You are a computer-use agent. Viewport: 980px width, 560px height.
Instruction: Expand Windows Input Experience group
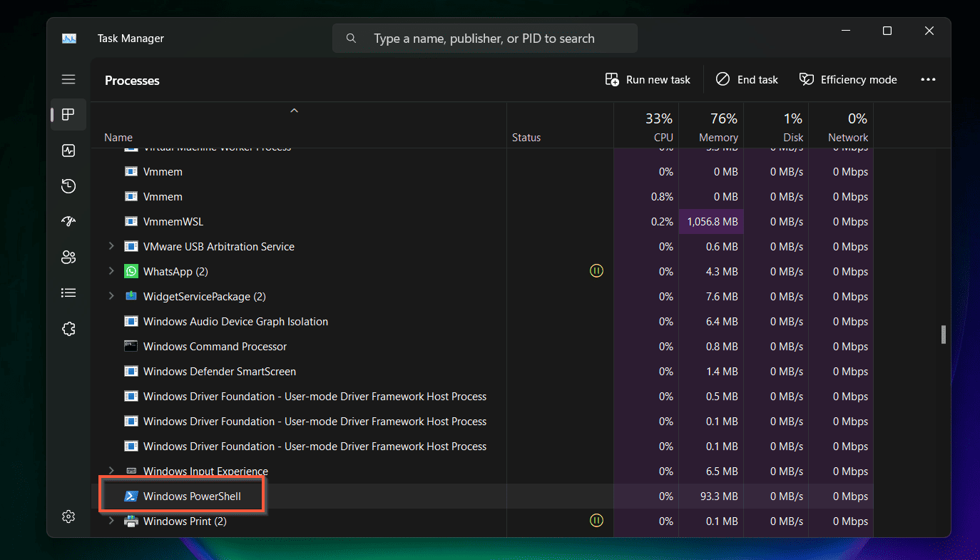[x=111, y=471]
